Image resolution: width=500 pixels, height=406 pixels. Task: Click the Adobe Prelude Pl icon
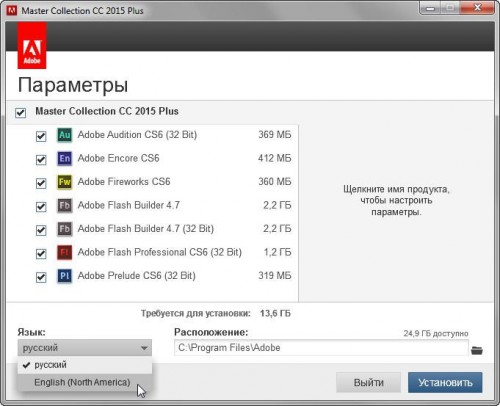(x=65, y=276)
